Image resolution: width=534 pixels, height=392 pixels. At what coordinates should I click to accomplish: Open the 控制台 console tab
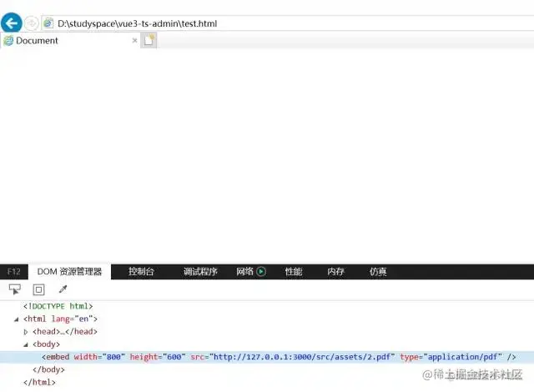coord(141,272)
